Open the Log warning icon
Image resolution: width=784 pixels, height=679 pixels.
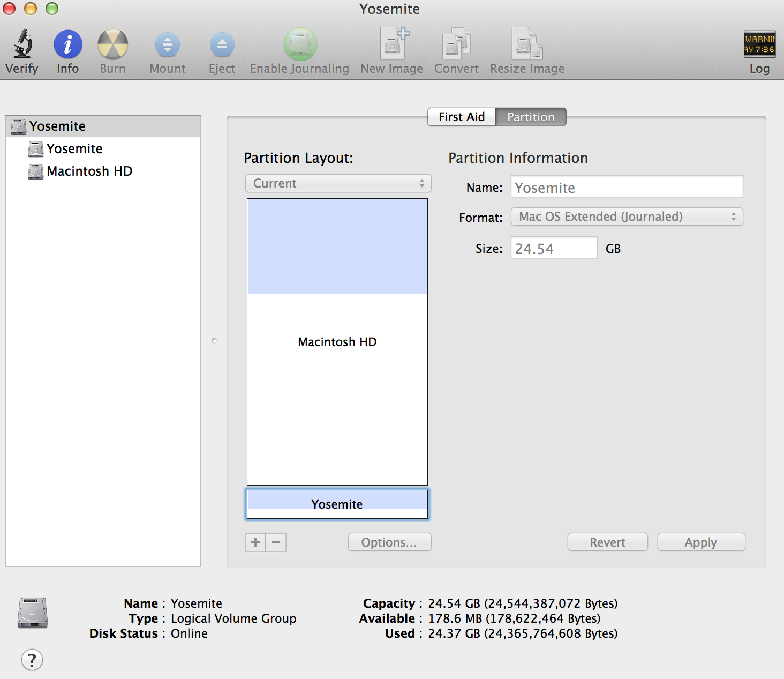759,44
